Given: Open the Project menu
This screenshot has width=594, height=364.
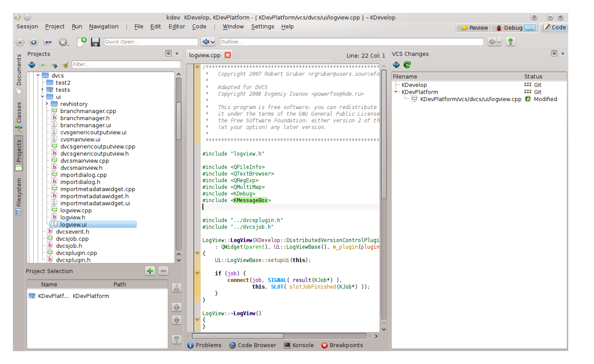Looking at the screenshot, I should [55, 27].
